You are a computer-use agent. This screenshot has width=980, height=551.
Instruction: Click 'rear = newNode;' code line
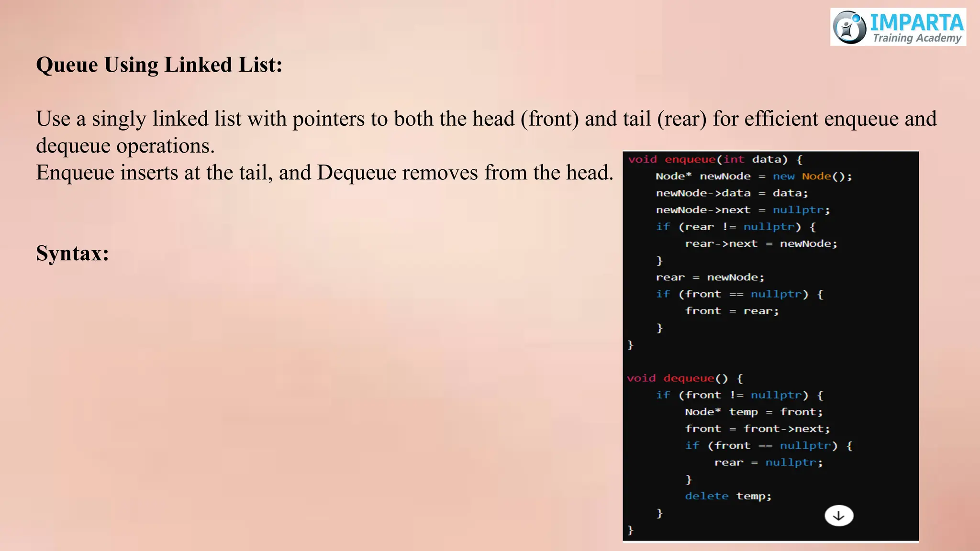[x=710, y=277]
